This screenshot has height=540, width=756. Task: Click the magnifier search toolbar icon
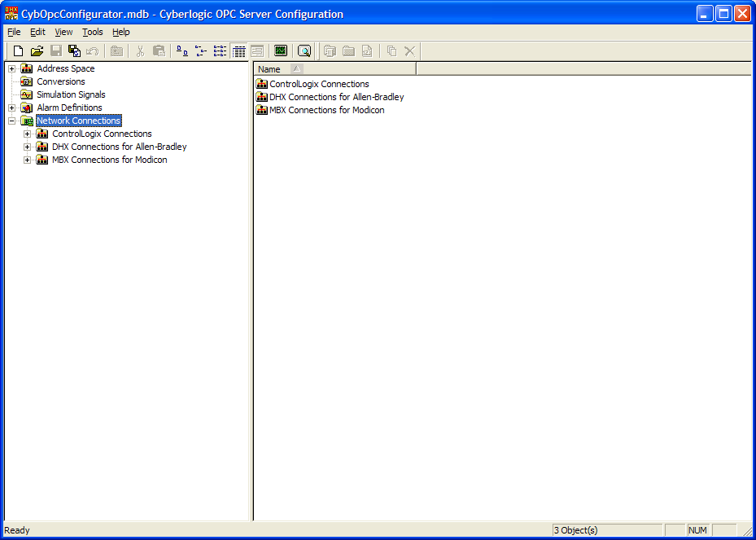tap(304, 50)
